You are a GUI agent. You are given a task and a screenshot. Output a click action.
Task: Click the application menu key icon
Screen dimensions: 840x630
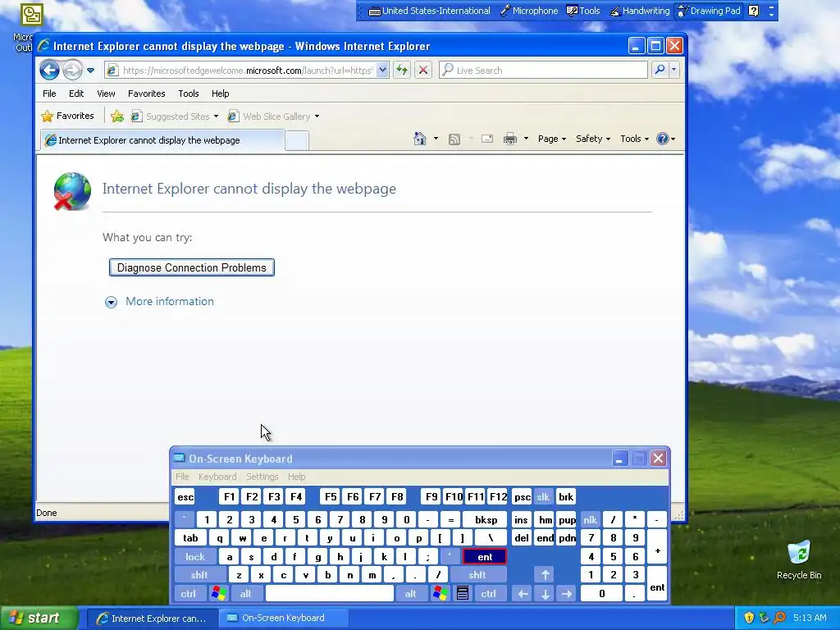click(x=463, y=594)
